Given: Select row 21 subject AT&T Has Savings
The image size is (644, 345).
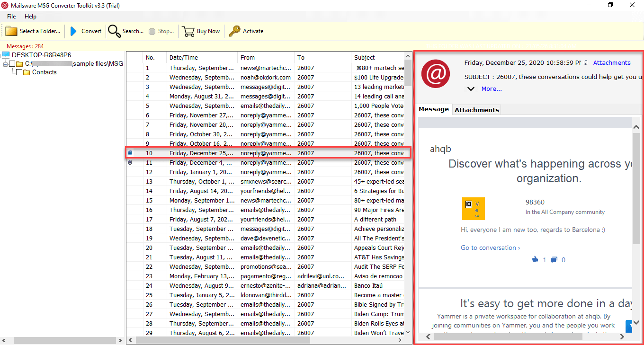Looking at the screenshot, I should point(266,257).
